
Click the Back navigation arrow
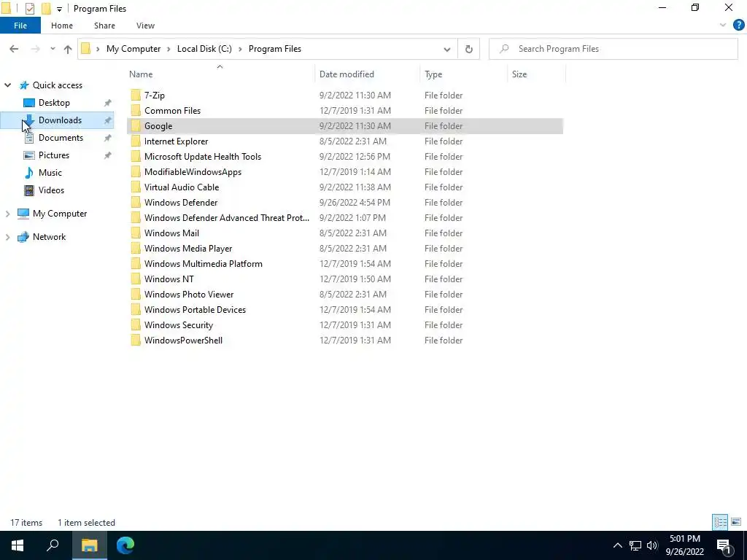point(14,49)
